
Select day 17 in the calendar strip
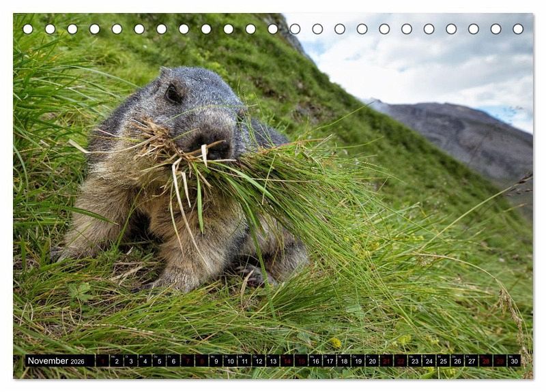pos(330,361)
